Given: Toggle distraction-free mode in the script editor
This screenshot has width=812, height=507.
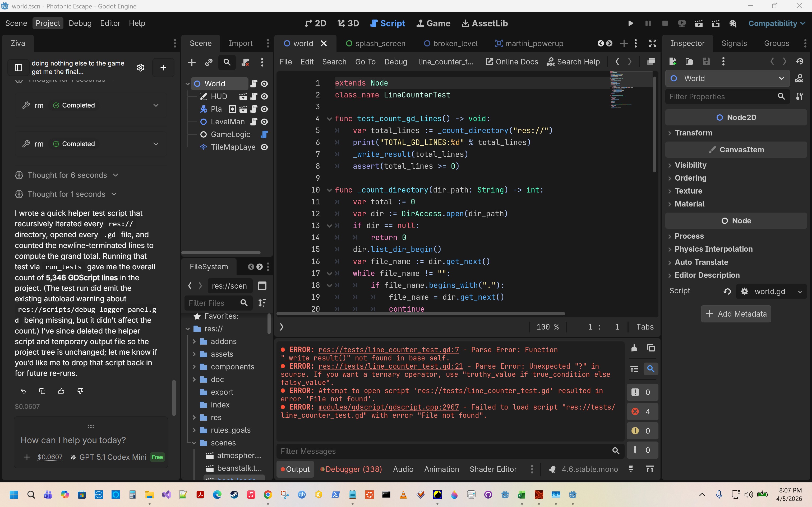Looking at the screenshot, I should [652, 43].
